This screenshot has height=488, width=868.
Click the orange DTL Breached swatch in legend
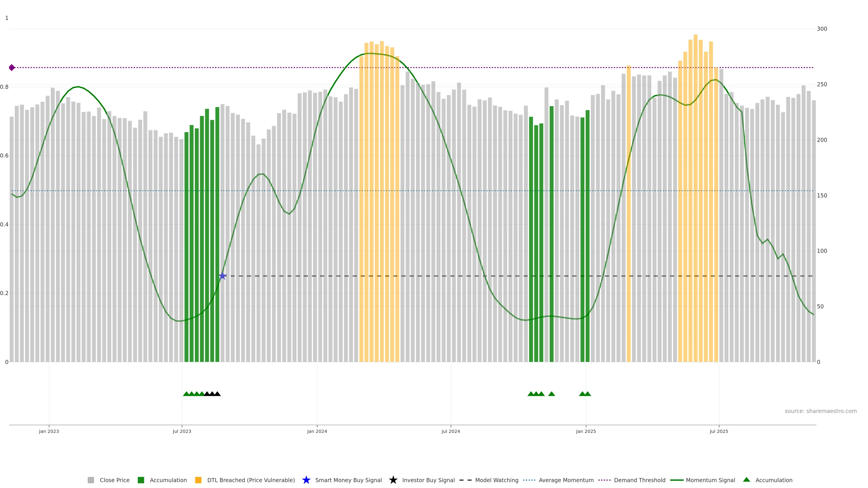click(x=198, y=480)
